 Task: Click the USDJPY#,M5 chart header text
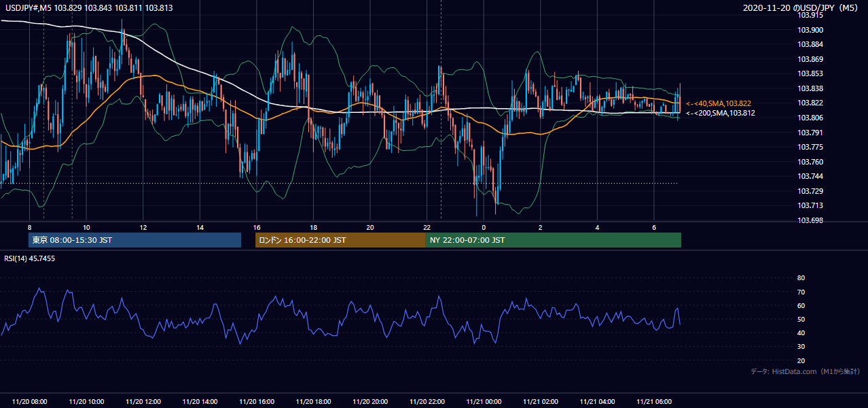[x=89, y=7]
